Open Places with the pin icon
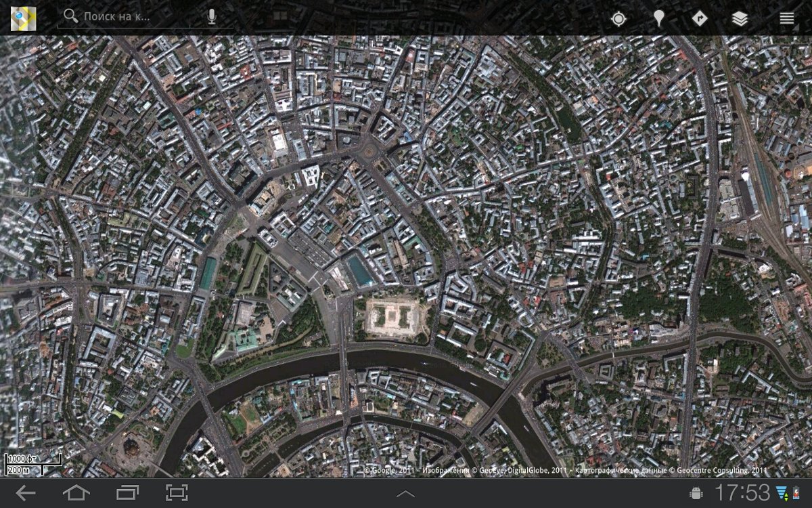The height and width of the screenshot is (508, 812). pyautogui.click(x=658, y=19)
